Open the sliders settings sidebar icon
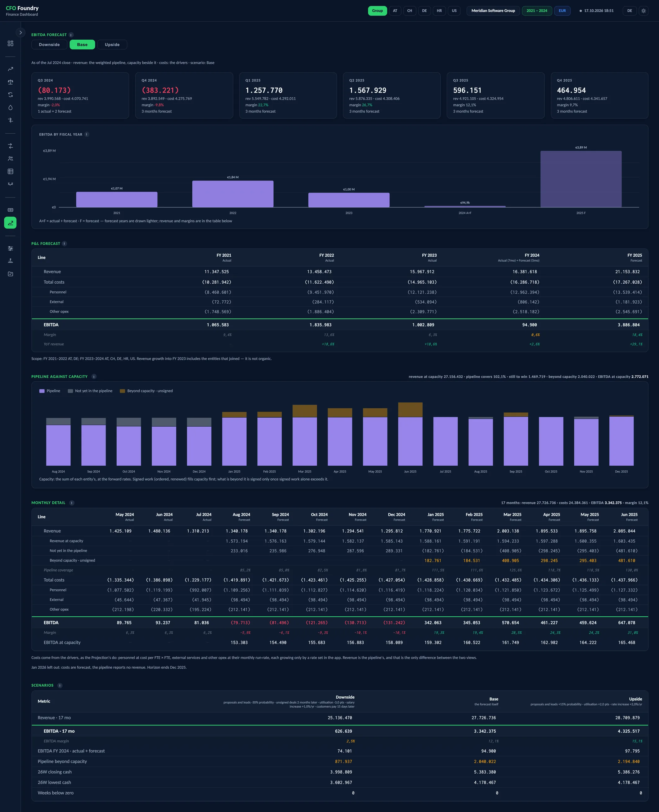Image resolution: width=659 pixels, height=812 pixels. (10, 248)
